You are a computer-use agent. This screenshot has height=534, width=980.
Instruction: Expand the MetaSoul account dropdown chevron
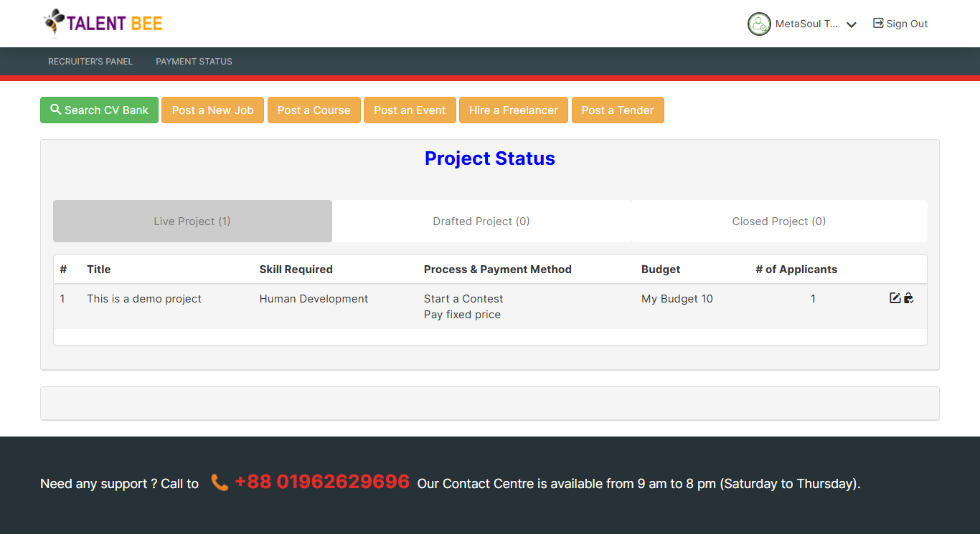click(852, 24)
